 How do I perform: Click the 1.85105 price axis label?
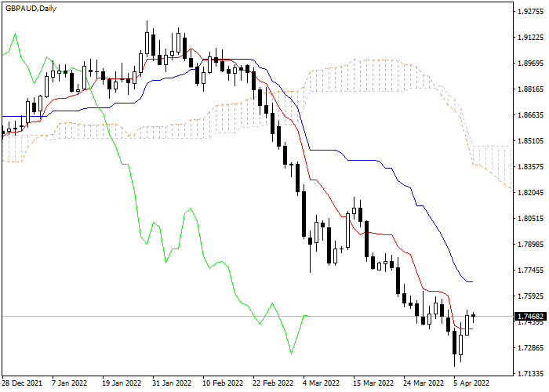pos(530,141)
